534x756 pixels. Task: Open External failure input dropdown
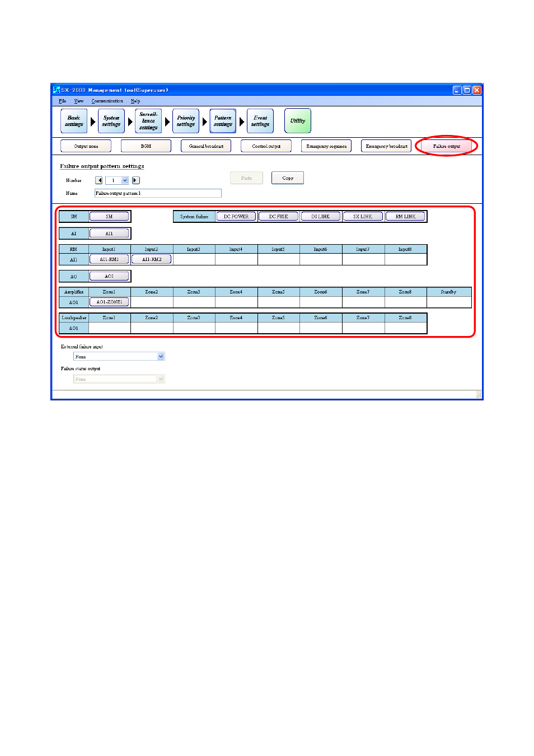coord(119,357)
